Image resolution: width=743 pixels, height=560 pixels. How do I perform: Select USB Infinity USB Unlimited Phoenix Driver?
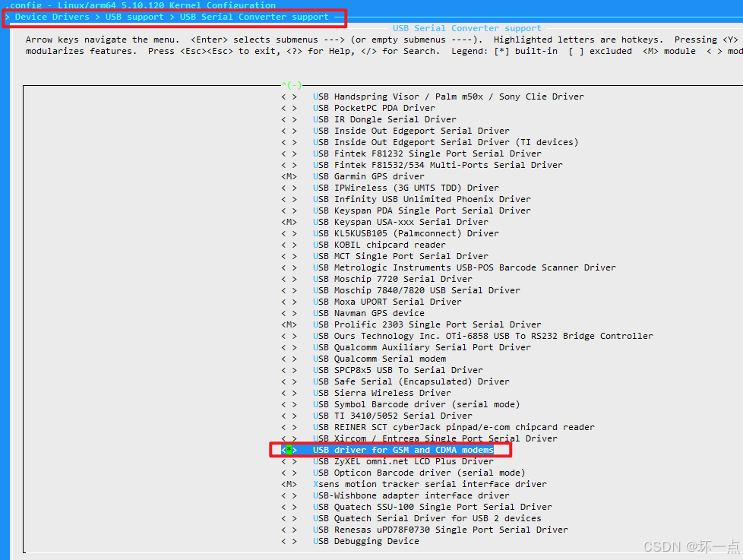point(422,199)
